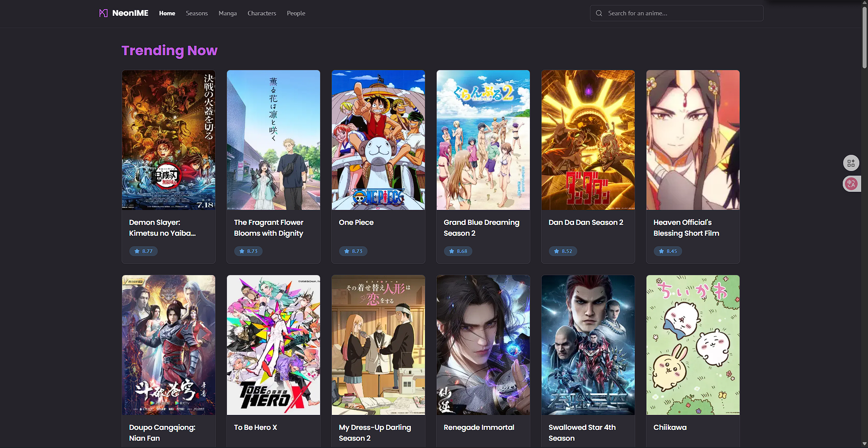Open the Renegade Immortal title
Image resolution: width=868 pixels, height=448 pixels.
[479, 427]
